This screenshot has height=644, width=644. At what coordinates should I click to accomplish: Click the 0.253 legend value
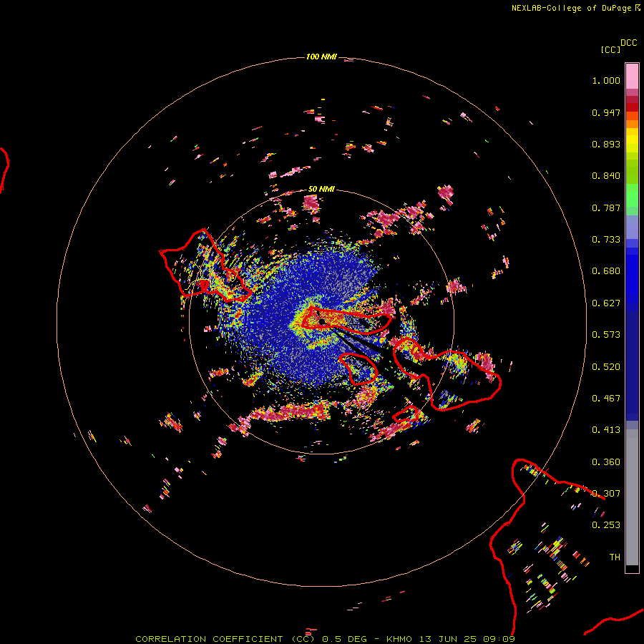pyautogui.click(x=606, y=525)
